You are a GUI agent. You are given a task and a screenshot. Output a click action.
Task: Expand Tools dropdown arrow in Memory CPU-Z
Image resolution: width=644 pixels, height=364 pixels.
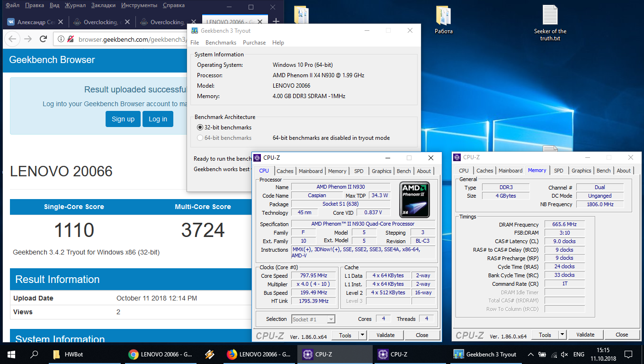tap(562, 335)
